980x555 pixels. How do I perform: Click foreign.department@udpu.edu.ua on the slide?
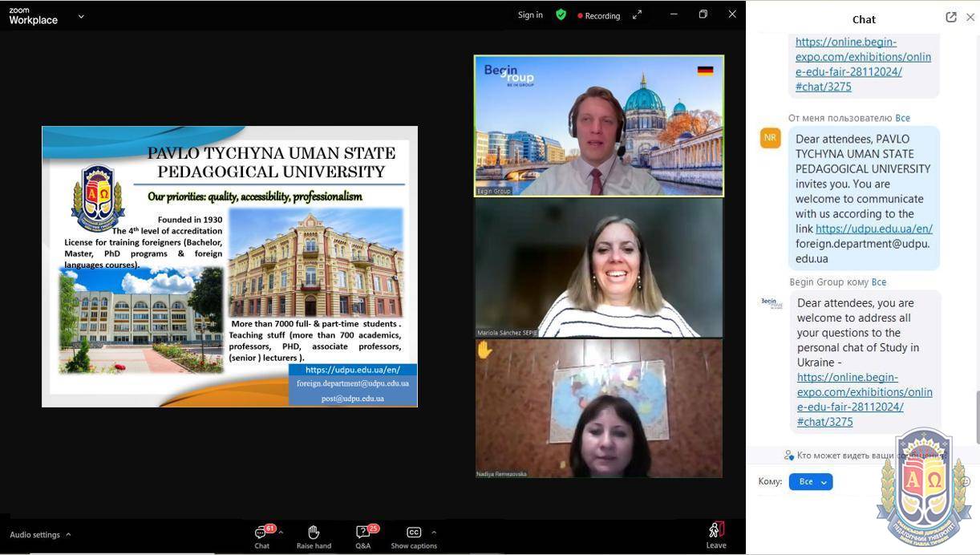[x=353, y=383]
